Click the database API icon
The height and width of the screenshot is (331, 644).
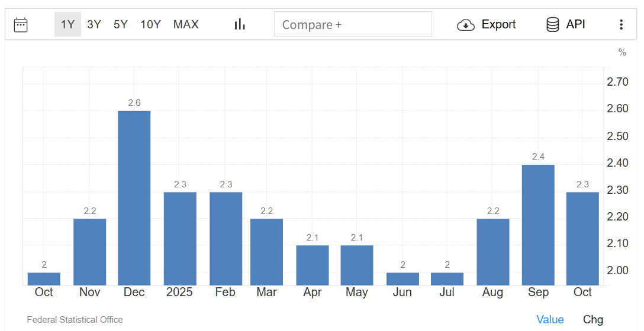(552, 24)
